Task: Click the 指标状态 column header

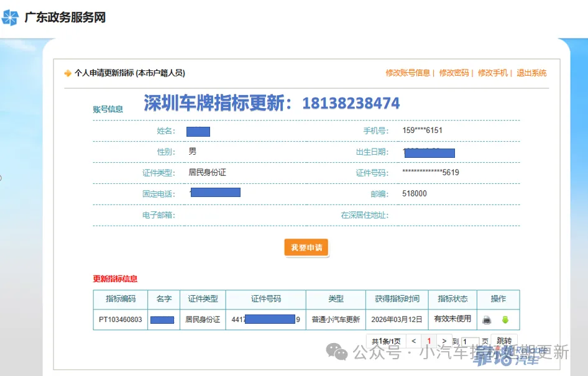Action: click(x=452, y=299)
